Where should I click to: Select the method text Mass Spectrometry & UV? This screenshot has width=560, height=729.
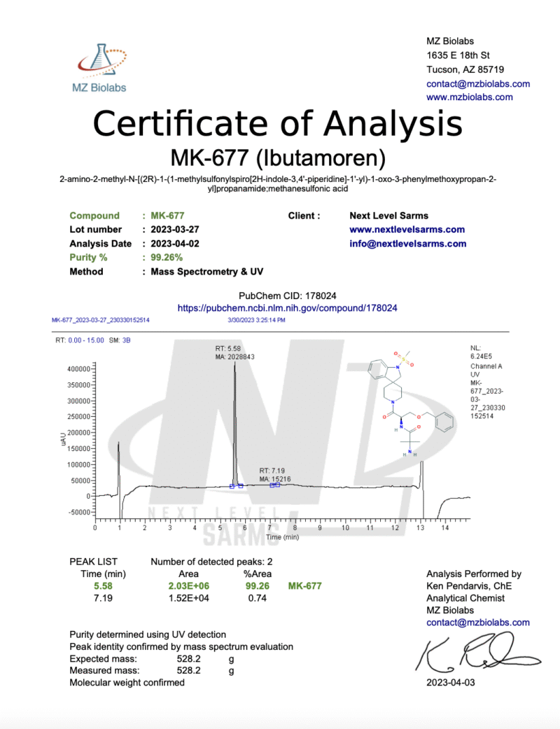coord(206,272)
